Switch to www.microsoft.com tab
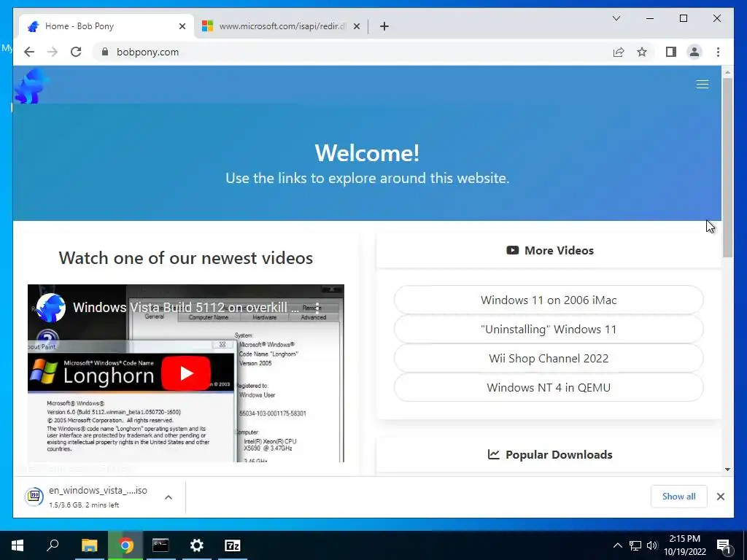The width and height of the screenshot is (747, 560). click(281, 26)
